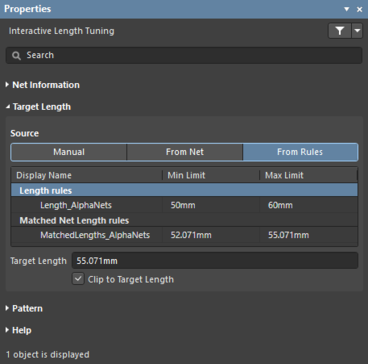Choose the From Rules source
Viewport: 368px width, 364px height.
(x=300, y=152)
